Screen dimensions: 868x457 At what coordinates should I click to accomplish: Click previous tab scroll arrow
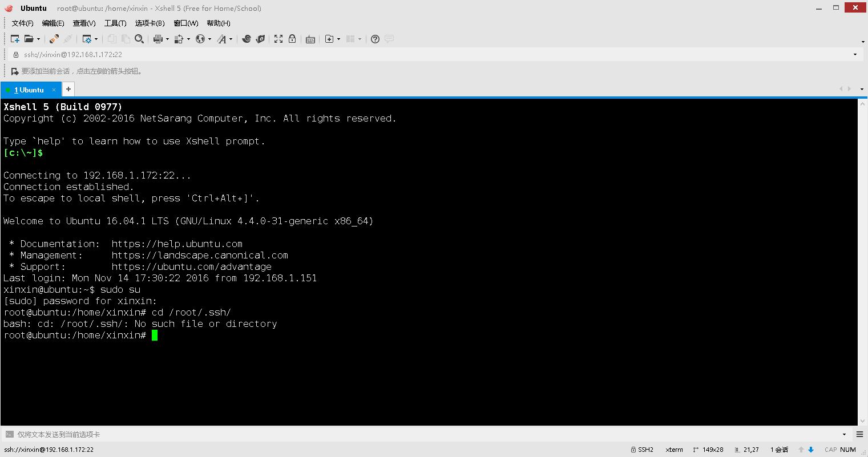tap(841, 89)
